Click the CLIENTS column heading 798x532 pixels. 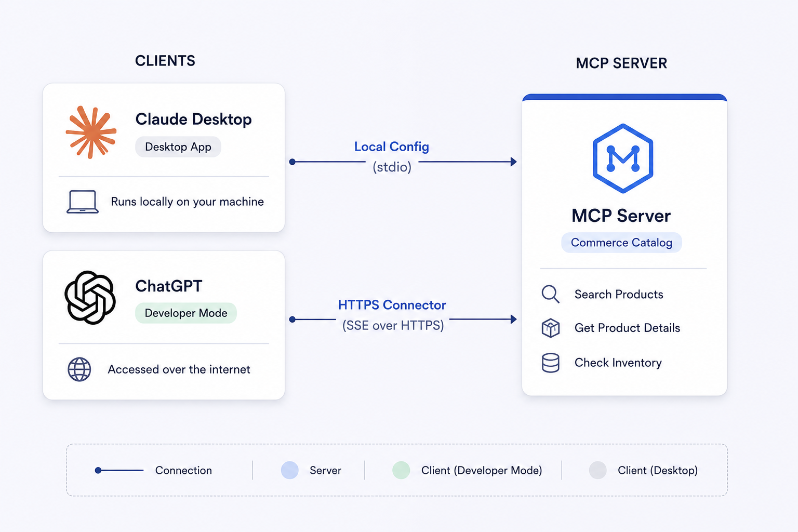coord(165,61)
